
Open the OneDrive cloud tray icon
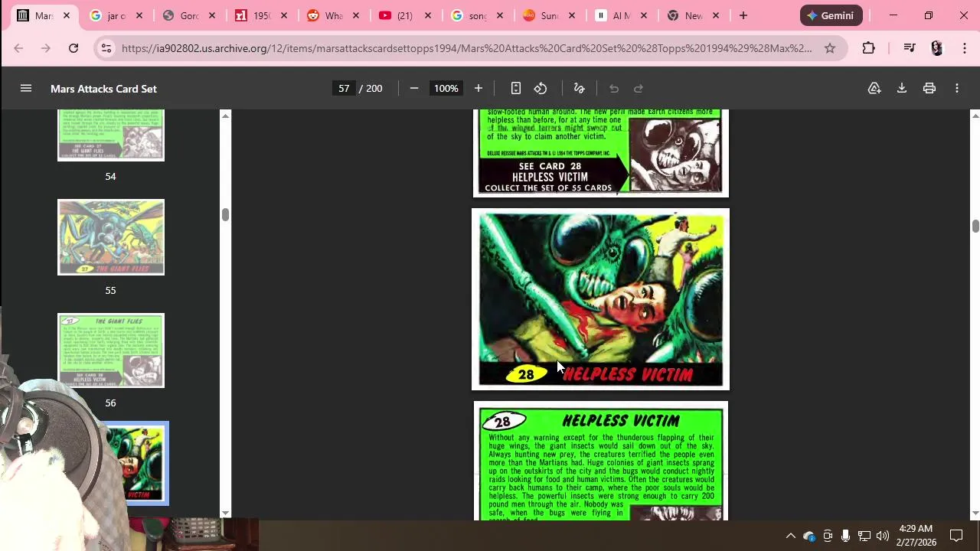tap(809, 536)
